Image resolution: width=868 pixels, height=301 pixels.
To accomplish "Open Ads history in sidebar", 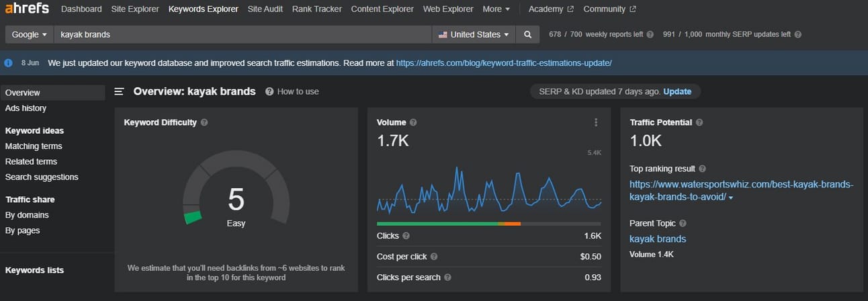I will 26,108.
